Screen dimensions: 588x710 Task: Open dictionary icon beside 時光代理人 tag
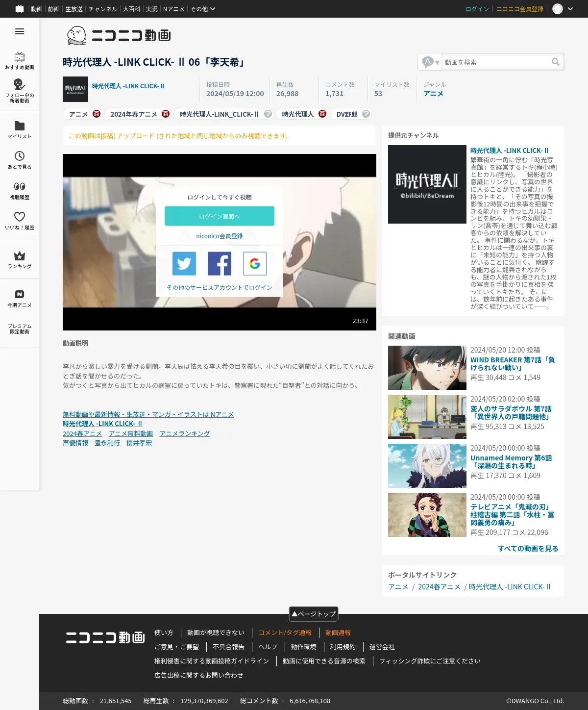click(322, 114)
